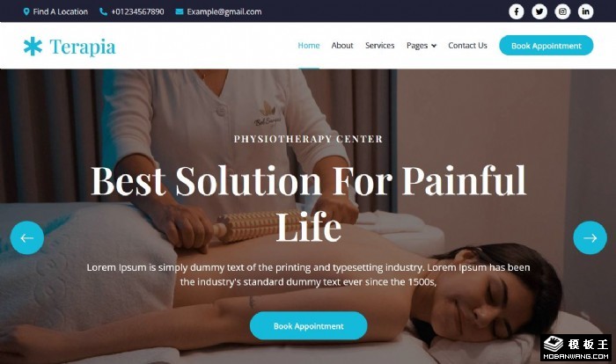Expand the Pages dropdown menu
The image size is (616, 364).
tap(422, 46)
